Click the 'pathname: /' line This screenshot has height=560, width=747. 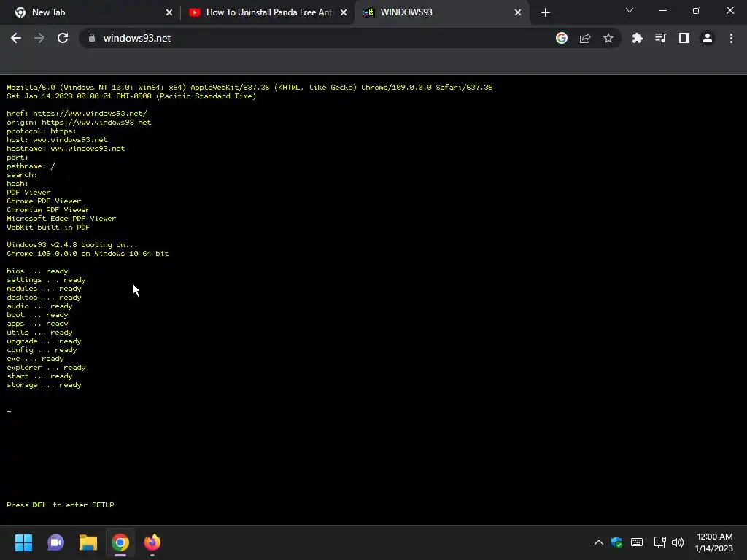click(x=31, y=166)
